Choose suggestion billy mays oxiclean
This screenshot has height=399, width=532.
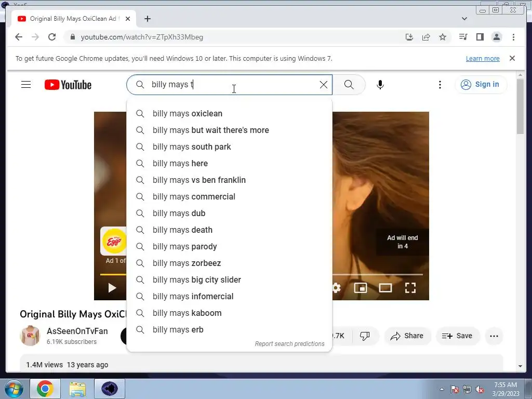(x=229, y=113)
